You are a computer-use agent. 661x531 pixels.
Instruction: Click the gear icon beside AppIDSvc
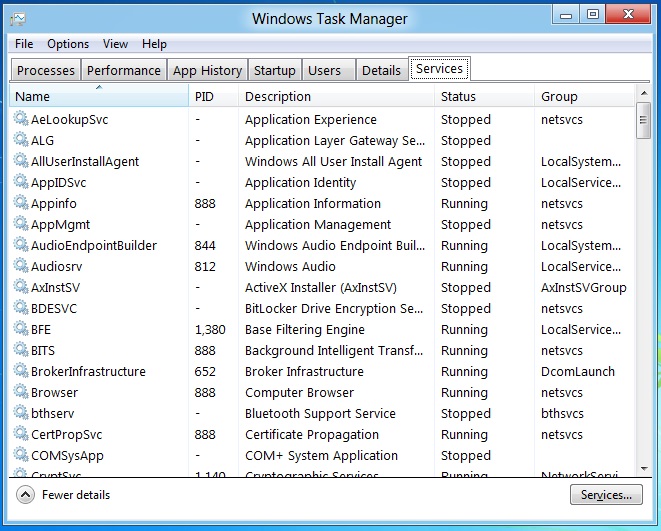point(21,182)
